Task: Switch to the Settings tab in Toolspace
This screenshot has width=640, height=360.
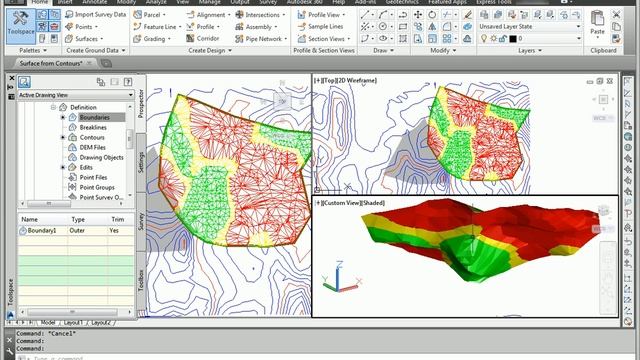Action: (141, 162)
